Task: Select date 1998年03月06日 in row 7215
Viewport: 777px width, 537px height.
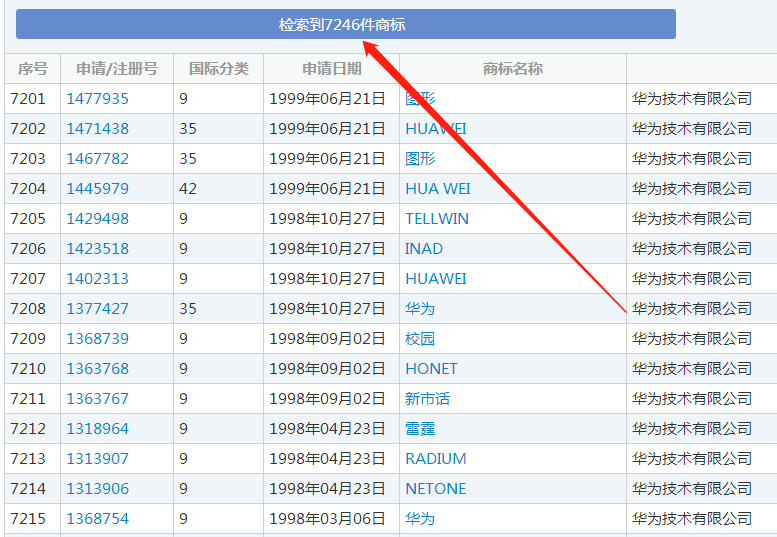Action: [327, 519]
